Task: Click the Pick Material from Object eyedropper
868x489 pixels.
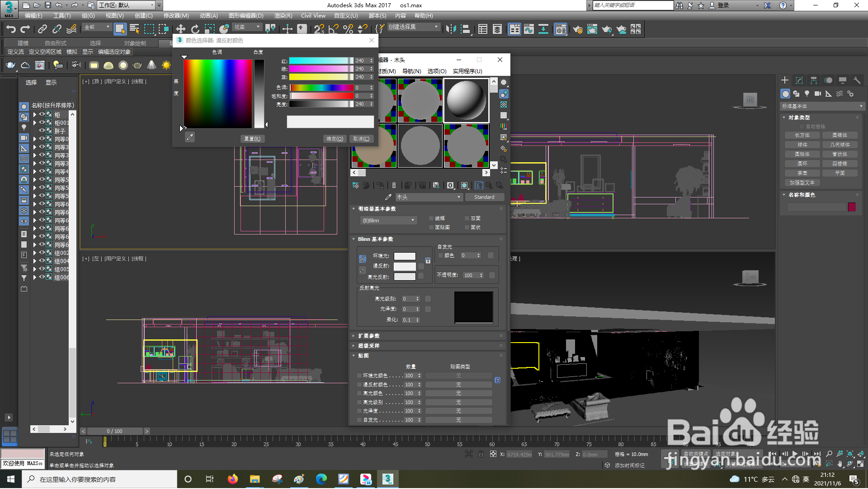Action: click(388, 197)
